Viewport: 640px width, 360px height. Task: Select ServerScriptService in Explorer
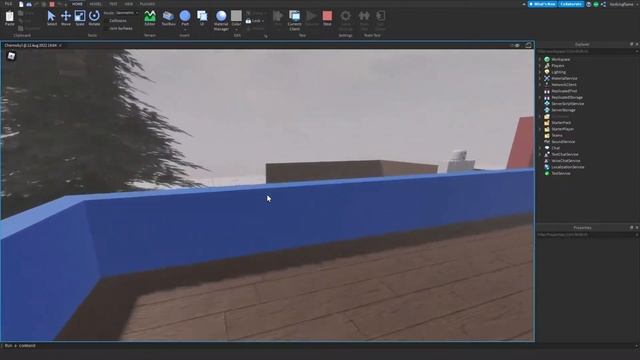[567, 104]
